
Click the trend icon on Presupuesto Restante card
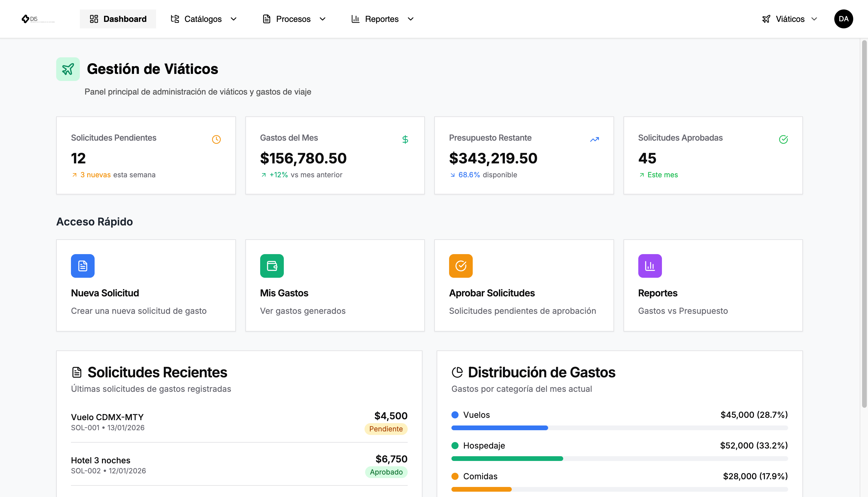(x=595, y=139)
